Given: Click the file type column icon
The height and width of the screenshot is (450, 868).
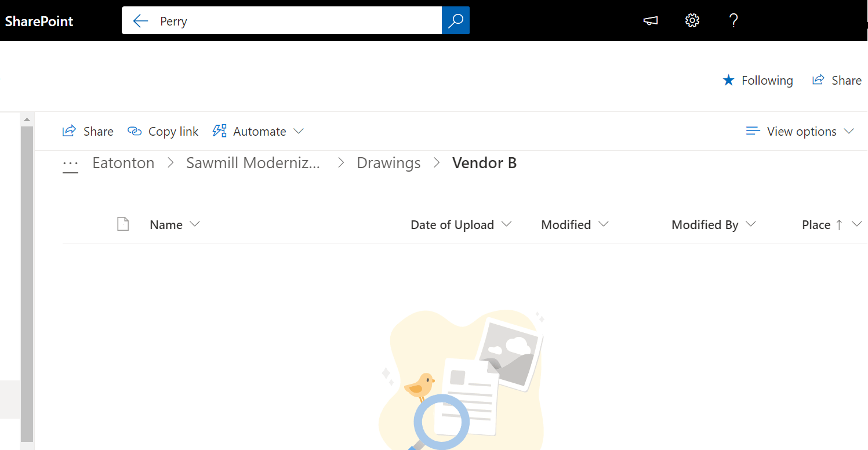Looking at the screenshot, I should (123, 224).
